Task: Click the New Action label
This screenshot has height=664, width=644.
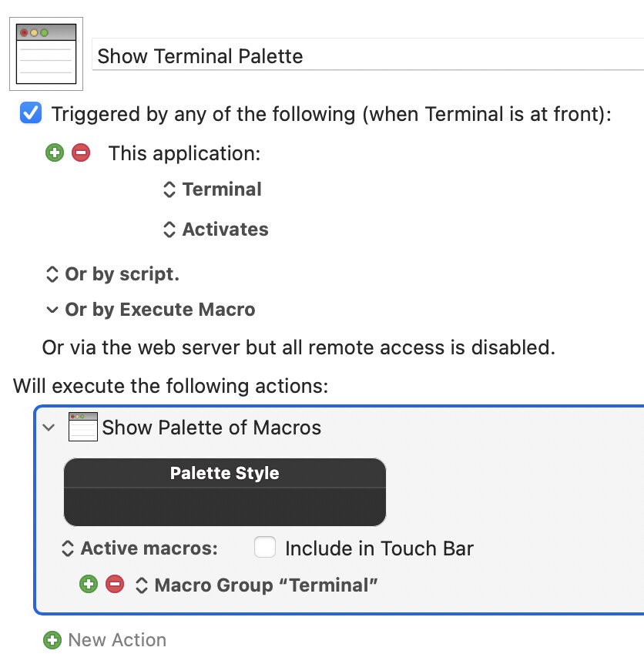Action: pos(117,640)
